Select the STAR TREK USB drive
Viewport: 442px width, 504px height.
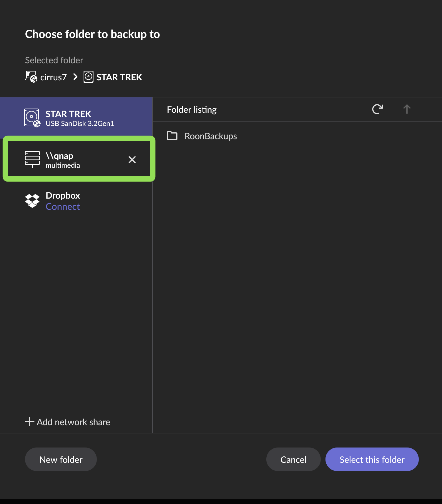pos(76,118)
